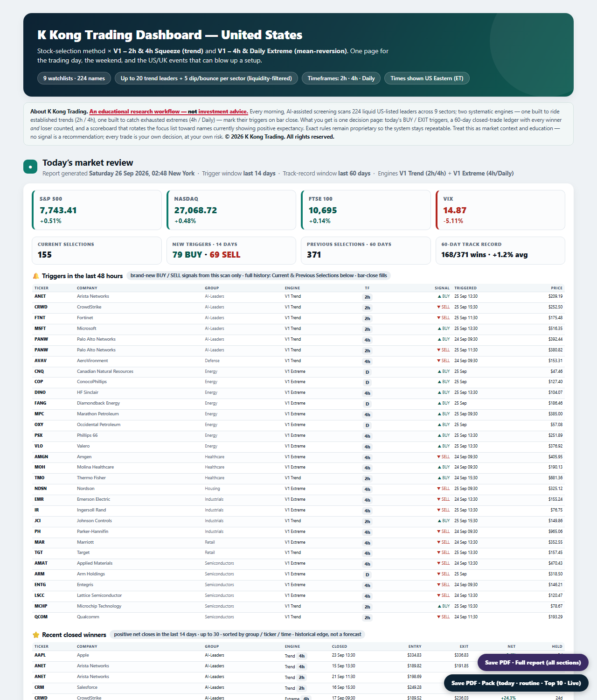Click the CrowdStrike trigger price $252.50

click(555, 307)
